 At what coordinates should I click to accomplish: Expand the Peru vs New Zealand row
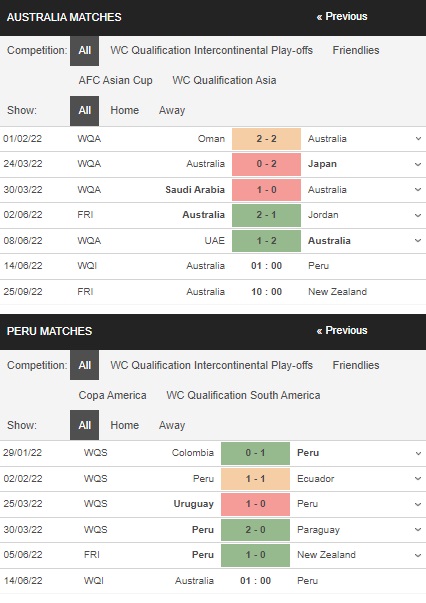tap(418, 555)
